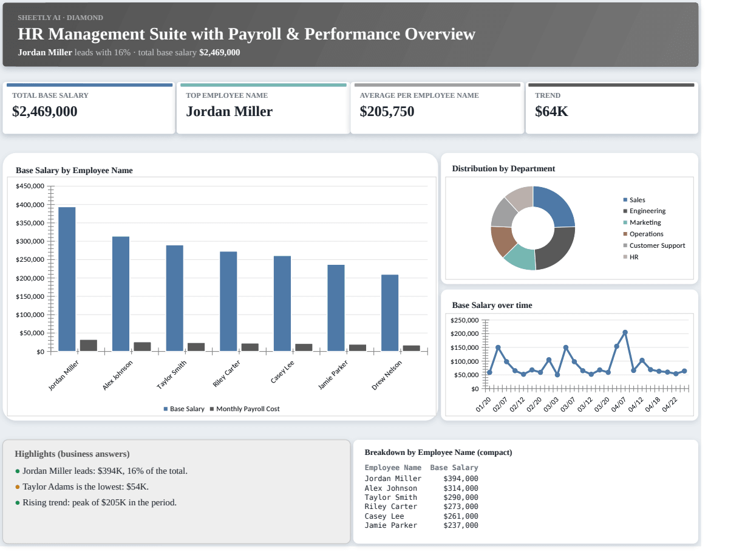745x560 pixels.
Task: Select Jordan Miller's base salary bar
Action: [x=67, y=279]
